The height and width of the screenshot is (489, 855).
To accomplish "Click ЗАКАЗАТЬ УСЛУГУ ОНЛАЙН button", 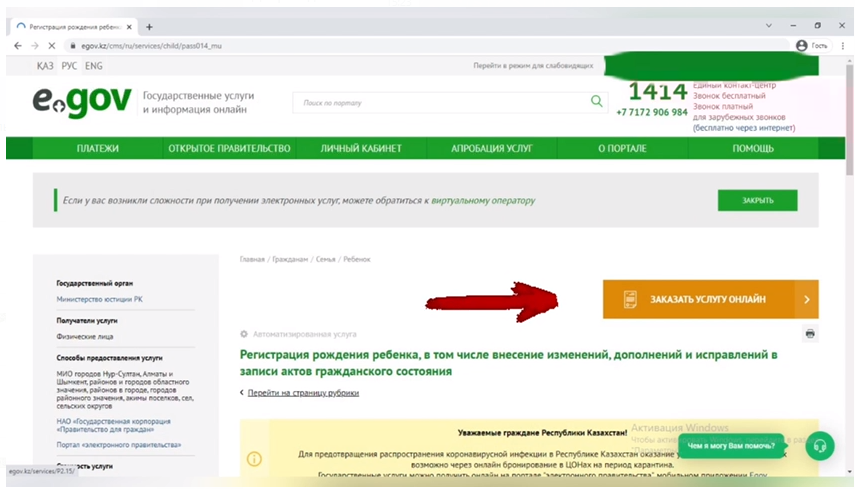I will point(698,299).
